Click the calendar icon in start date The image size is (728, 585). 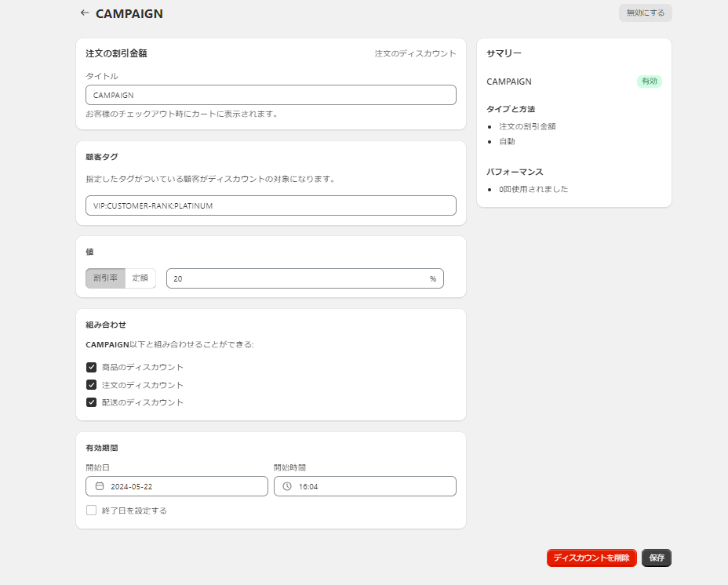(x=100, y=486)
